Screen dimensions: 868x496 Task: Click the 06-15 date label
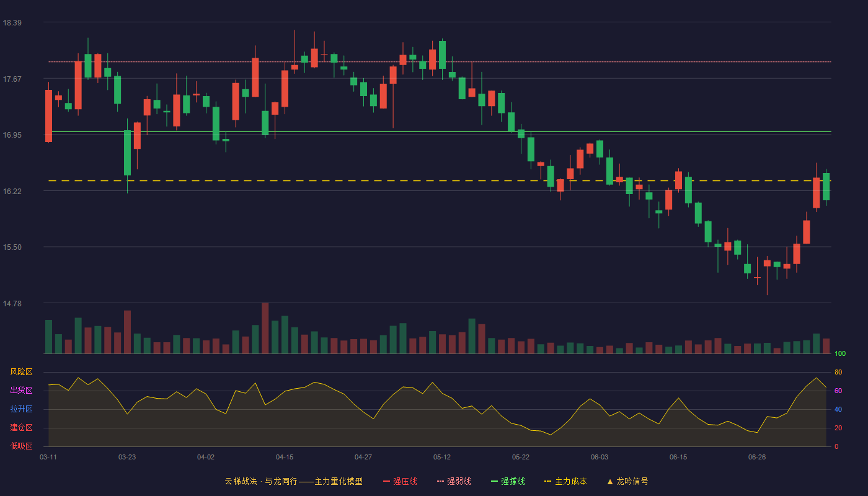pyautogui.click(x=678, y=457)
